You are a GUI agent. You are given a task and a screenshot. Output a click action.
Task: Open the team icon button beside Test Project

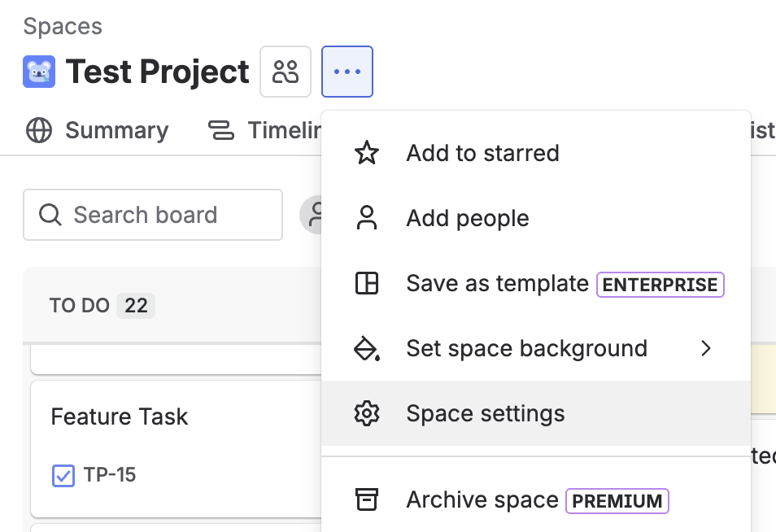286,72
